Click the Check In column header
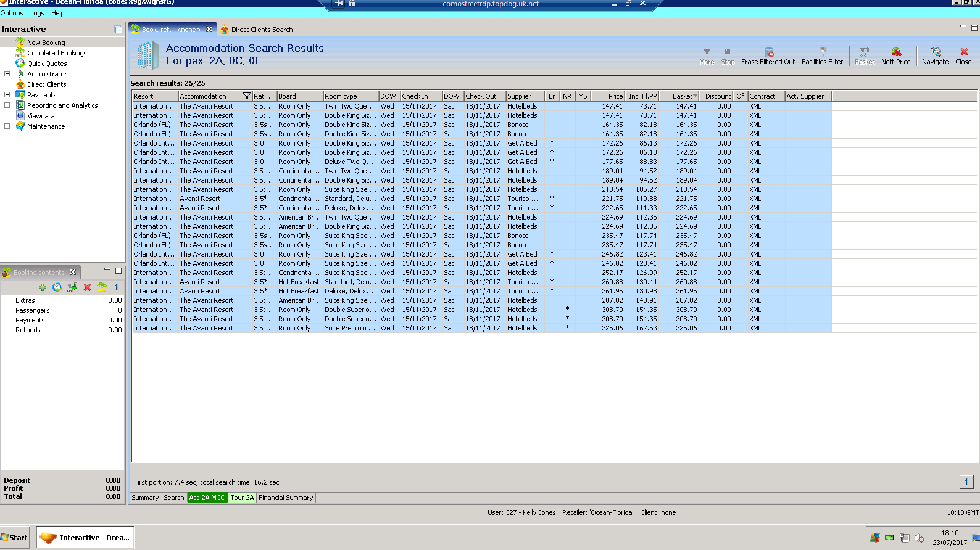 click(421, 96)
